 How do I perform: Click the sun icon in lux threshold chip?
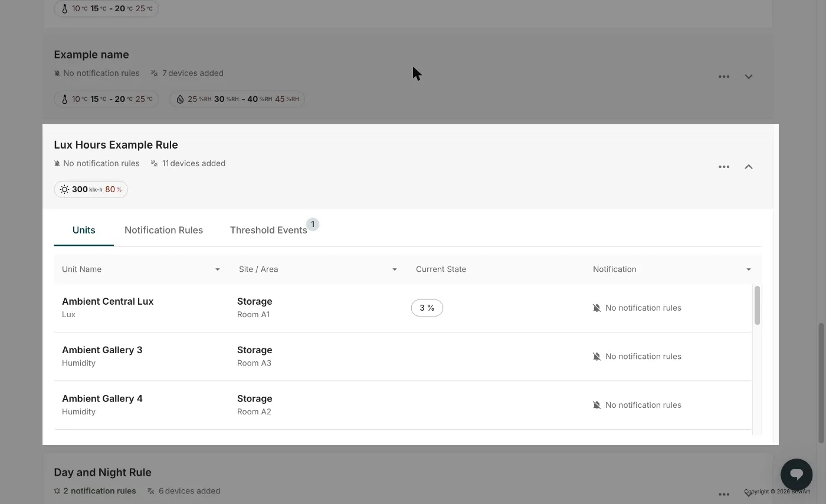pos(64,189)
